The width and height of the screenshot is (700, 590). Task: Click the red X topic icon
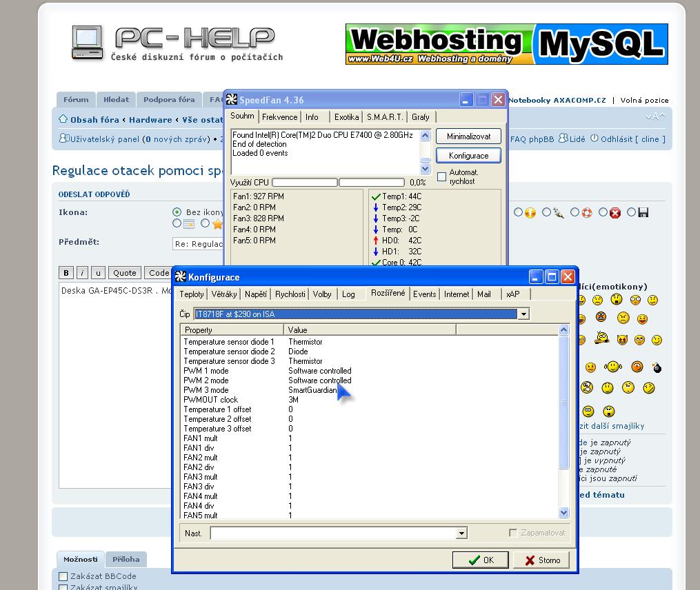pos(615,213)
